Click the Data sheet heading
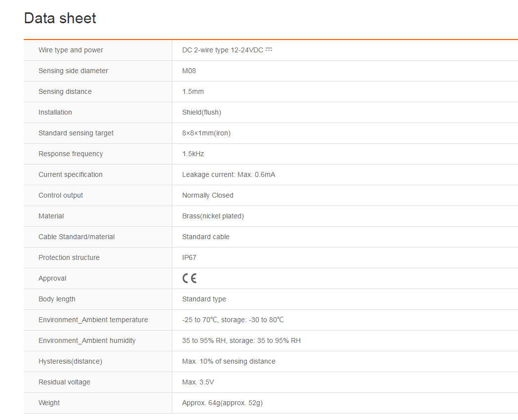This screenshot has width=518, height=420. (x=60, y=18)
